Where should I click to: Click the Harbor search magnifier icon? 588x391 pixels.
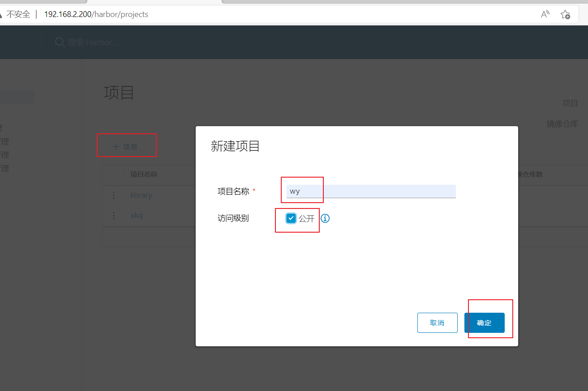(x=60, y=42)
